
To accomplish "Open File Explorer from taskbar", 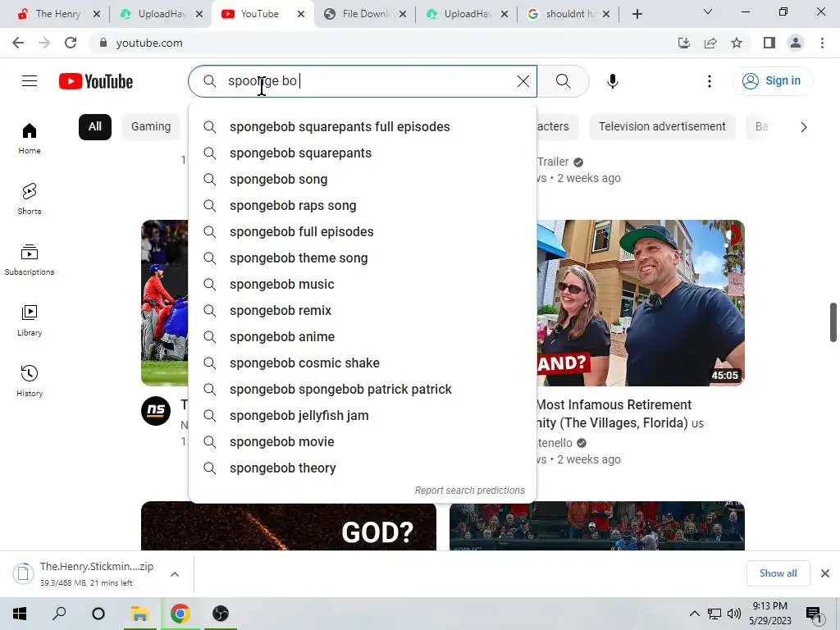I will click(x=139, y=613).
